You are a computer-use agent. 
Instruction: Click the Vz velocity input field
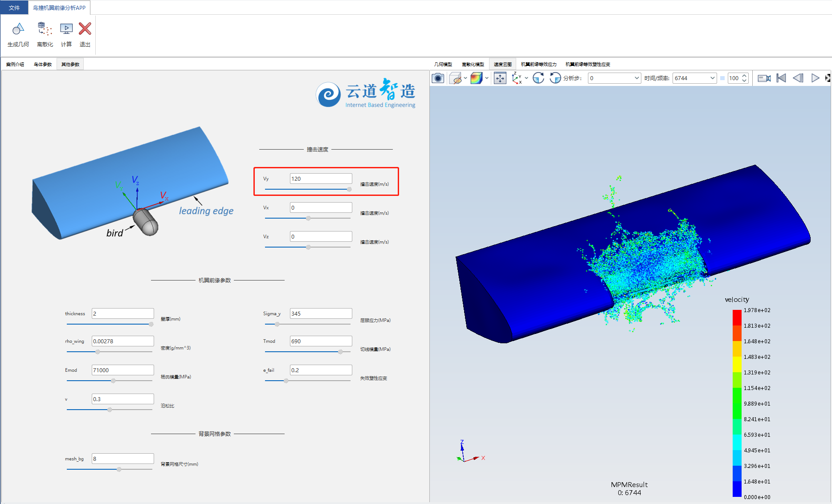(321, 236)
